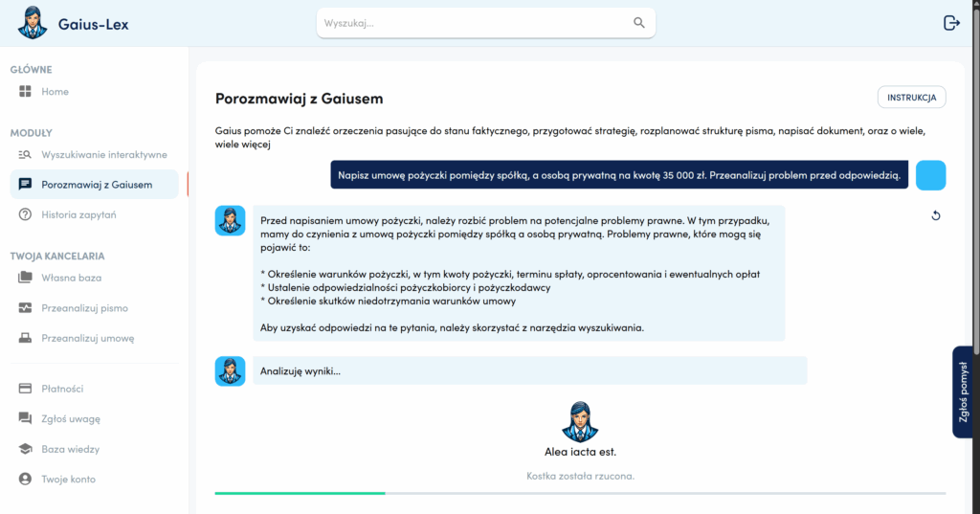Click the card icon for Płatności
This screenshot has height=514, width=980.
(x=25, y=389)
